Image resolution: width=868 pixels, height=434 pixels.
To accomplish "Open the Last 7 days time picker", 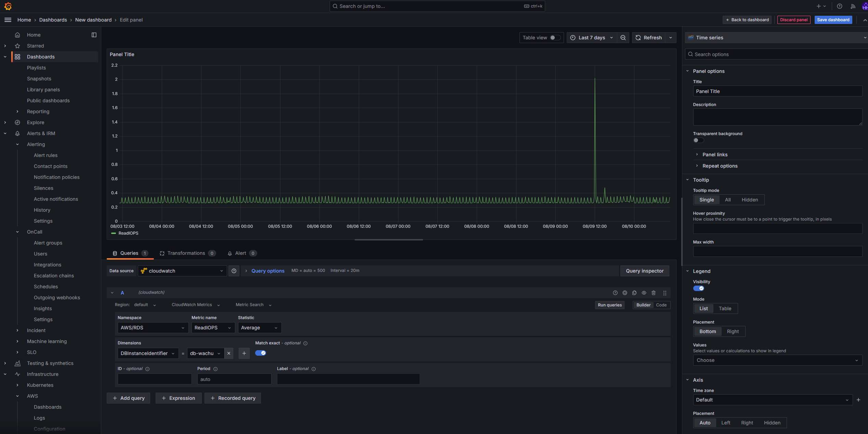I will pos(592,38).
